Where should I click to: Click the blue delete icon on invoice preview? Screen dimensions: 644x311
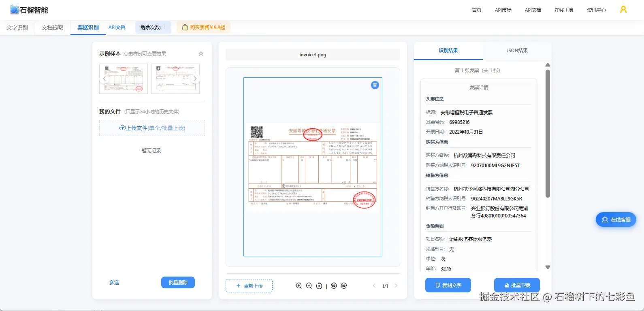coord(375,85)
